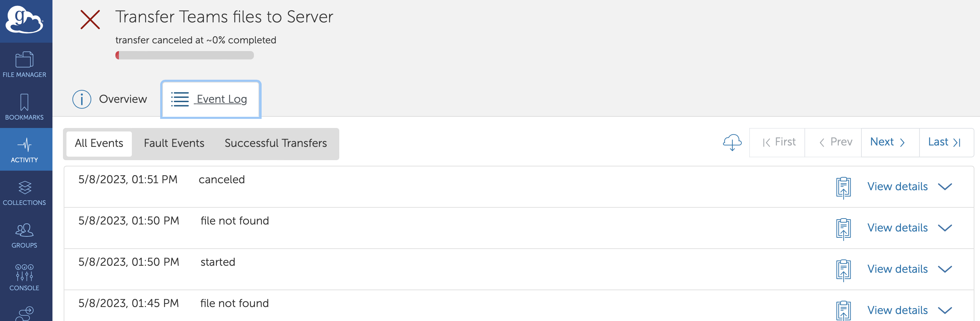Go to Groups in the sidebar
Screen dimensions: 980x321
click(x=24, y=235)
